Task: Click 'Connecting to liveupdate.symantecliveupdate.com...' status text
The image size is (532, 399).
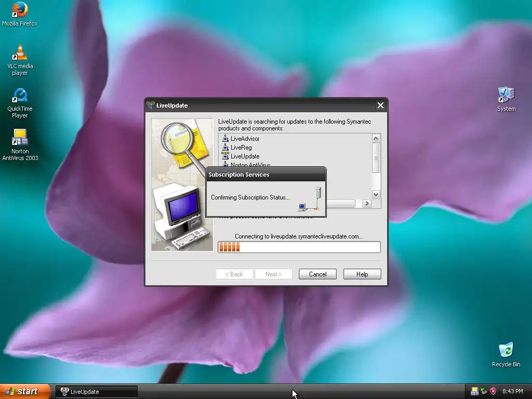Action: [x=299, y=236]
